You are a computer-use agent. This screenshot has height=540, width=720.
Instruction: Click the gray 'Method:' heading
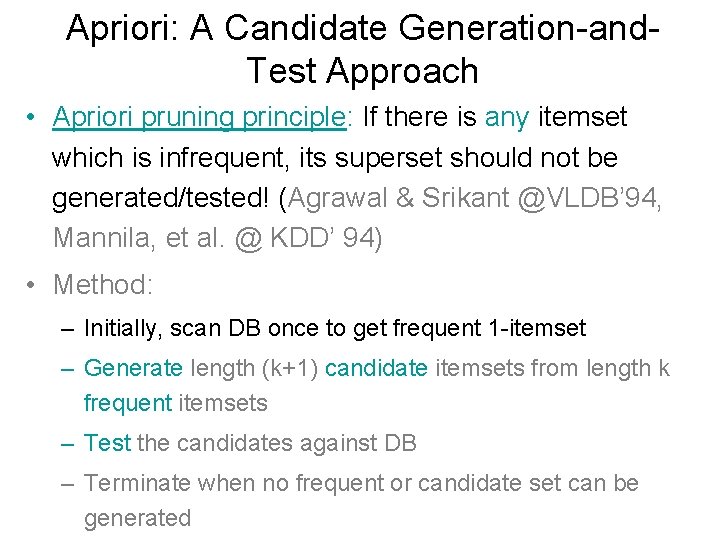(x=103, y=285)
